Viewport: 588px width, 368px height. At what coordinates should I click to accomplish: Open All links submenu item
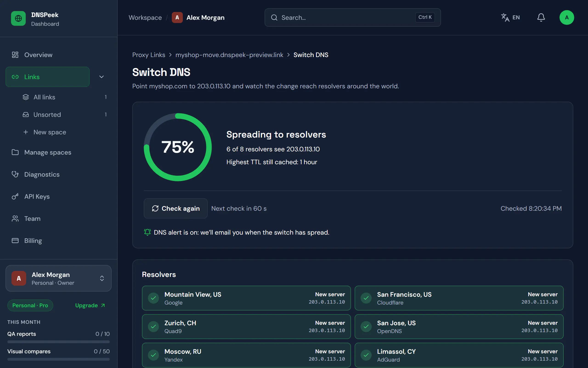pyautogui.click(x=64, y=97)
